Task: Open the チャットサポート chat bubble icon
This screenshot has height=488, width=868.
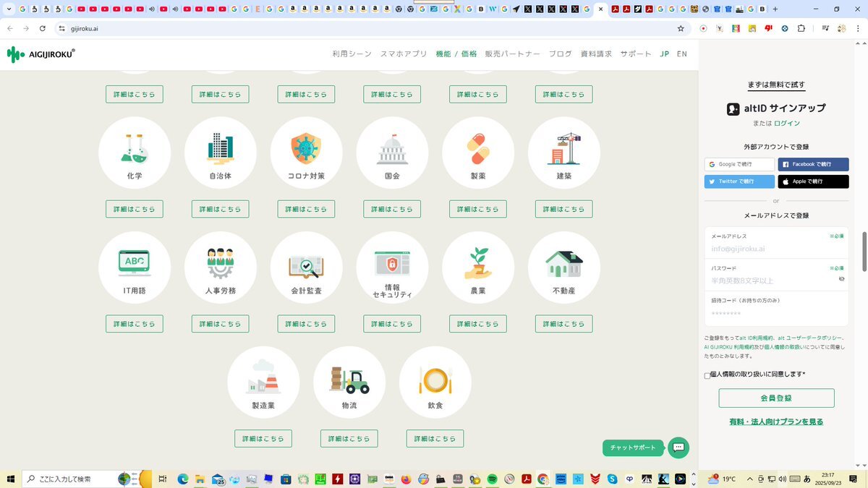Action: click(x=678, y=448)
